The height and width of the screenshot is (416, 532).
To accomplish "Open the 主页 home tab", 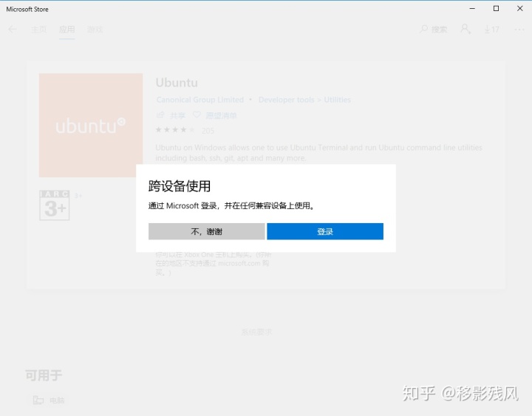I will pos(38,30).
